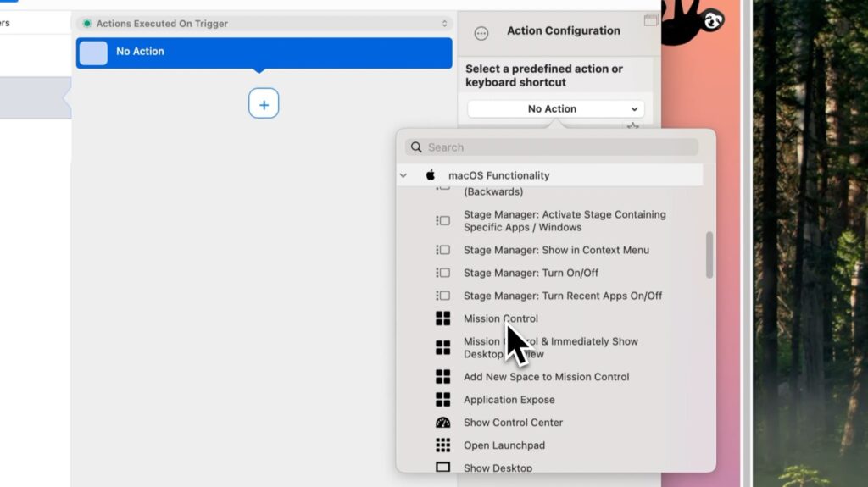This screenshot has height=487, width=868.
Task: Click the Stage Manager Activate Stage icon
Action: tap(442, 221)
